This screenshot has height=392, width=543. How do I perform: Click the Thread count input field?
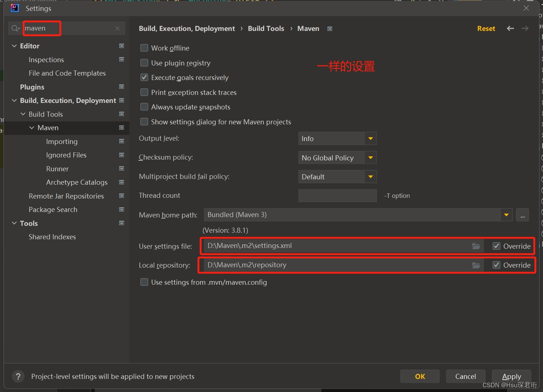[337, 196]
